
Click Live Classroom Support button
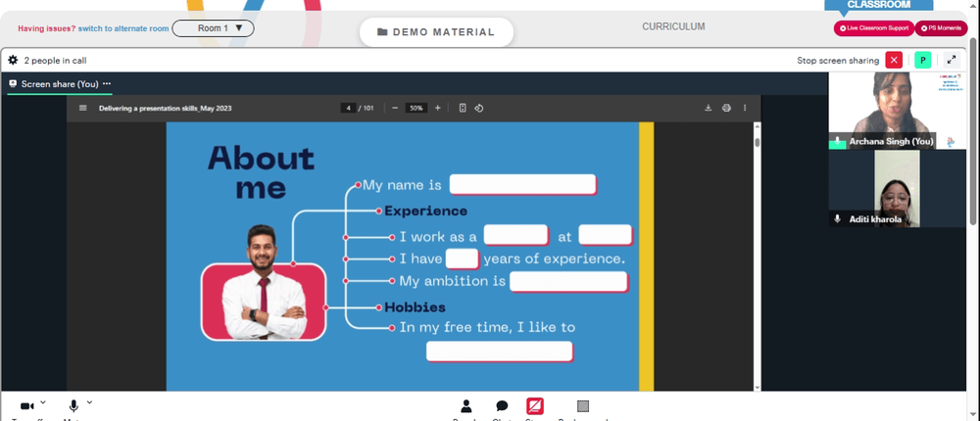point(874,28)
